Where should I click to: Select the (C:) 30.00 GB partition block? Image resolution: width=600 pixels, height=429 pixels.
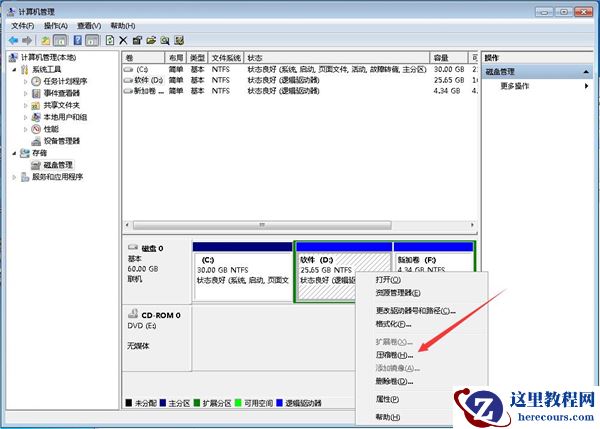coord(243,272)
